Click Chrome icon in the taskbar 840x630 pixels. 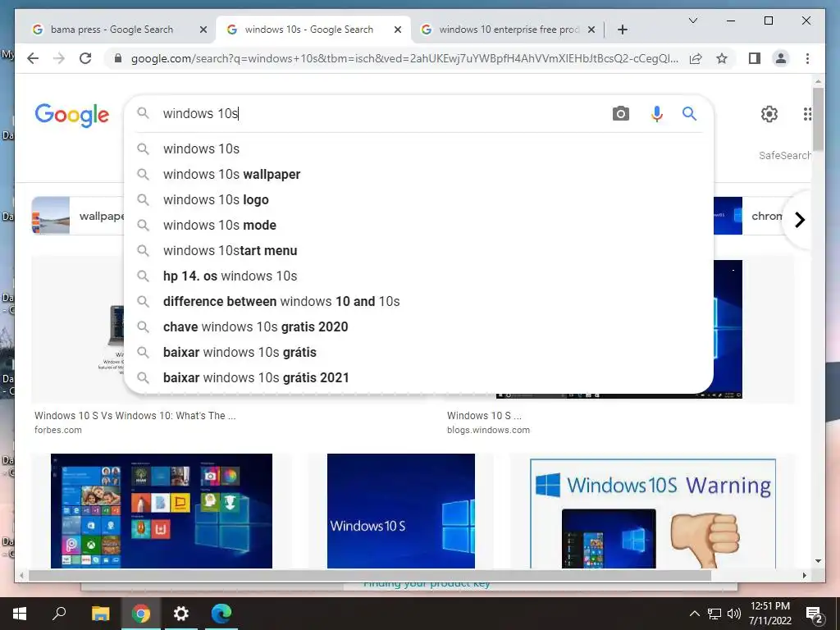pos(141,614)
